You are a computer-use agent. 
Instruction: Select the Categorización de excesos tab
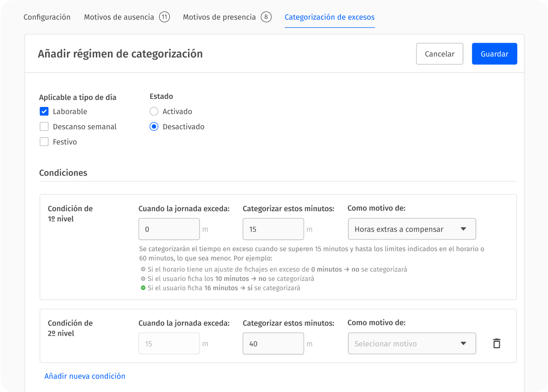pyautogui.click(x=329, y=17)
